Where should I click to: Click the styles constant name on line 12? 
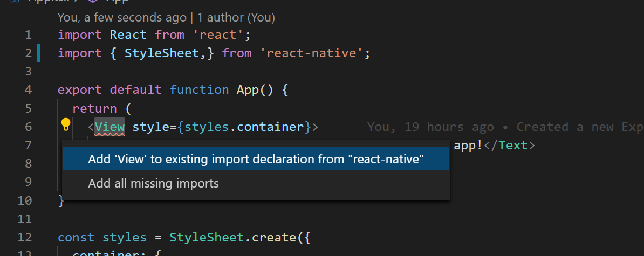(125, 238)
